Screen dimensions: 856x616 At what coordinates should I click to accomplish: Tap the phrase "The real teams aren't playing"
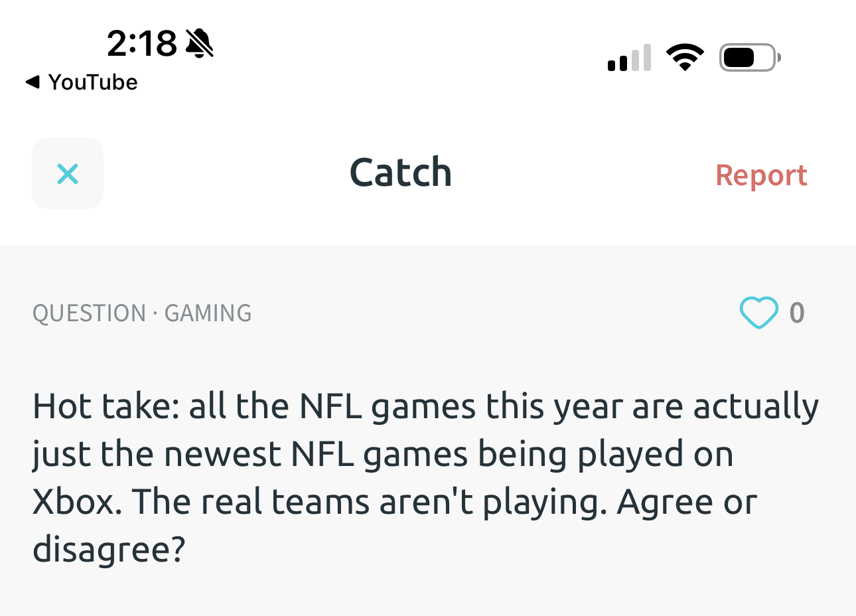click(369, 502)
